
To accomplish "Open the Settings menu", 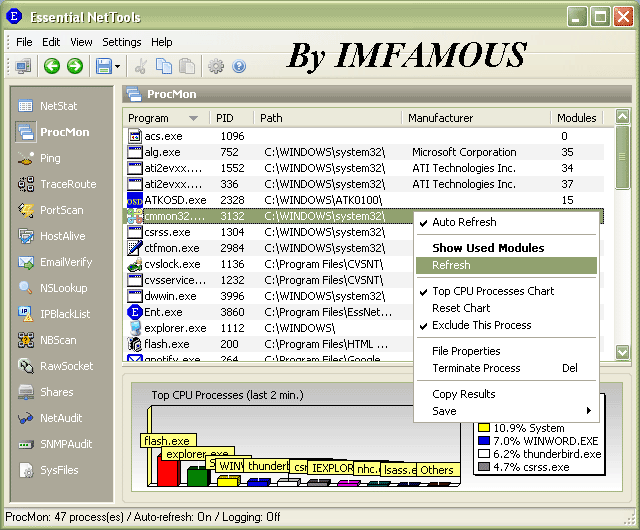I will point(122,42).
